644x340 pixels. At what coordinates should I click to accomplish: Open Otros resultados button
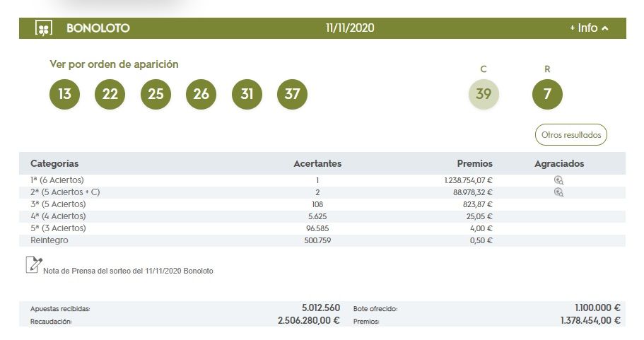pos(571,135)
